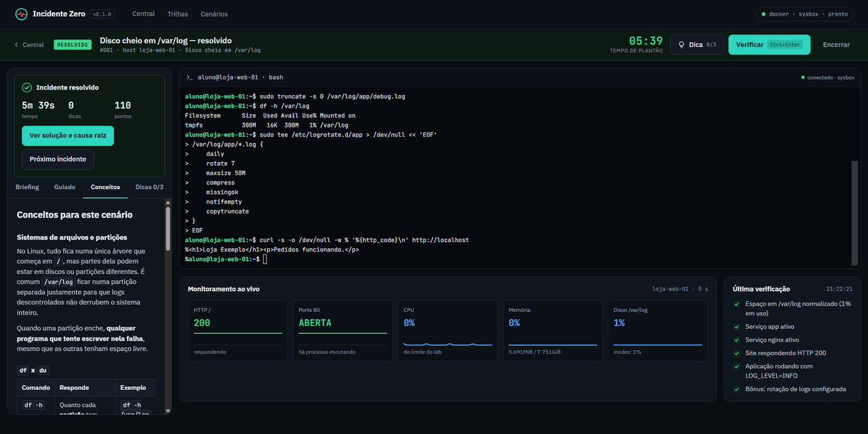Click the terminal prompt icon before aluno@loja-web-01
The image size is (868, 434).
click(189, 77)
